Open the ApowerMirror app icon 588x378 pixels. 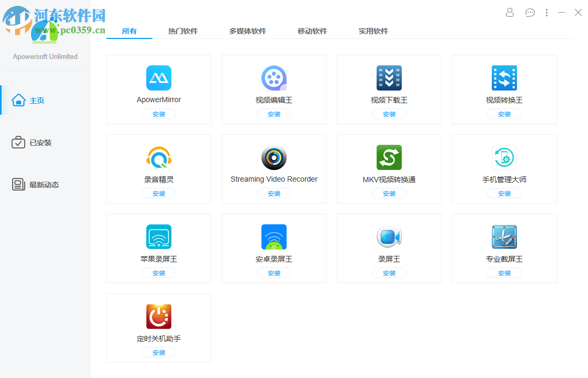[159, 78]
